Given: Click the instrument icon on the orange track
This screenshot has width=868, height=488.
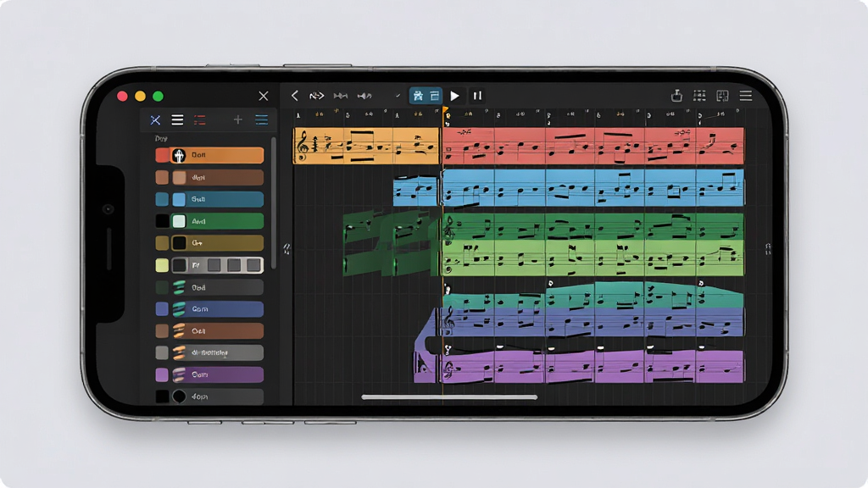Looking at the screenshot, I should coord(178,156).
